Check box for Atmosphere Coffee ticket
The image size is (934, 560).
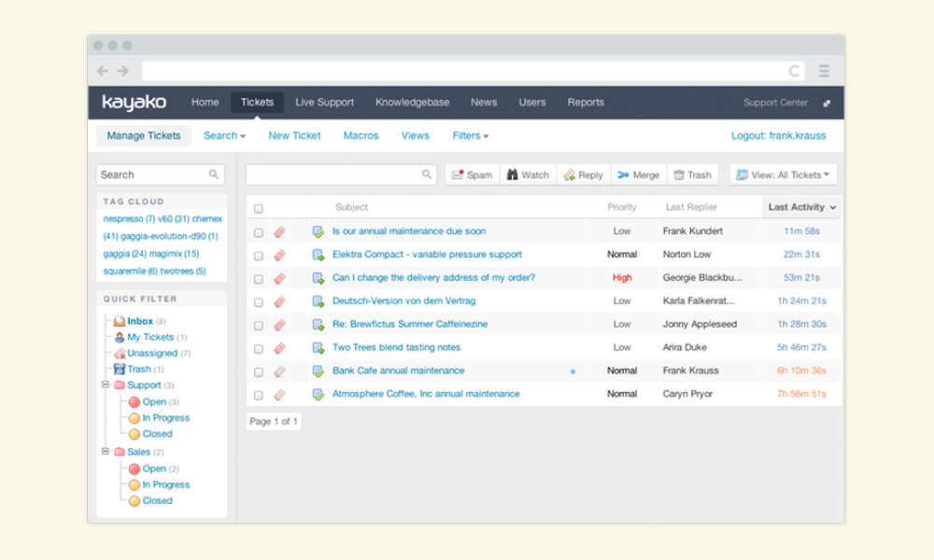coord(259,395)
